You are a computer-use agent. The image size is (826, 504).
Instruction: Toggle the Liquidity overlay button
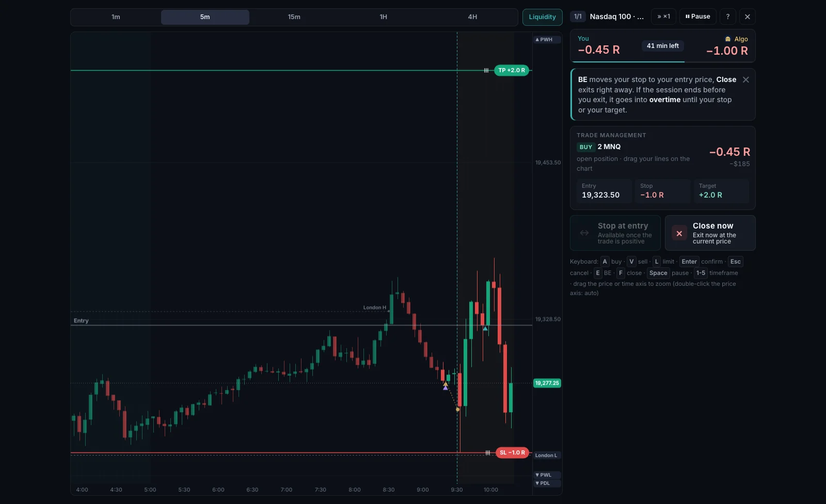(x=542, y=17)
